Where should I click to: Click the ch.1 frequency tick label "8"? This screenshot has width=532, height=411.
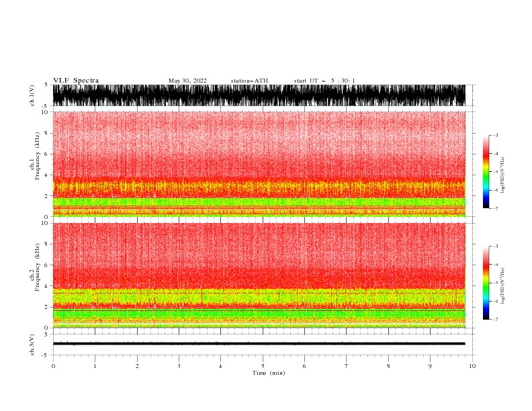point(46,133)
